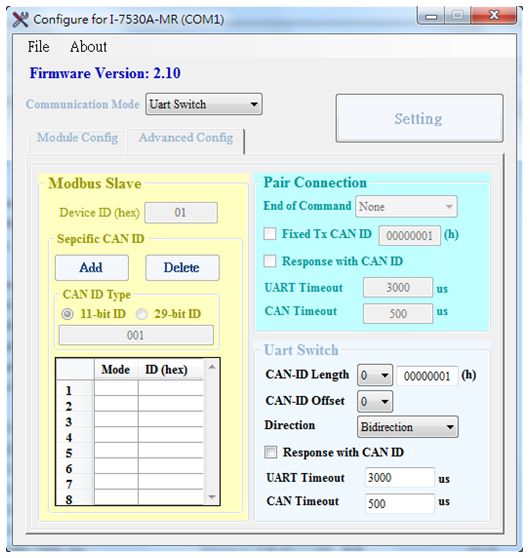Viewport: 530px width, 558px height.
Task: Click the CAN ID table vertical scrollbar
Action: click(x=212, y=432)
